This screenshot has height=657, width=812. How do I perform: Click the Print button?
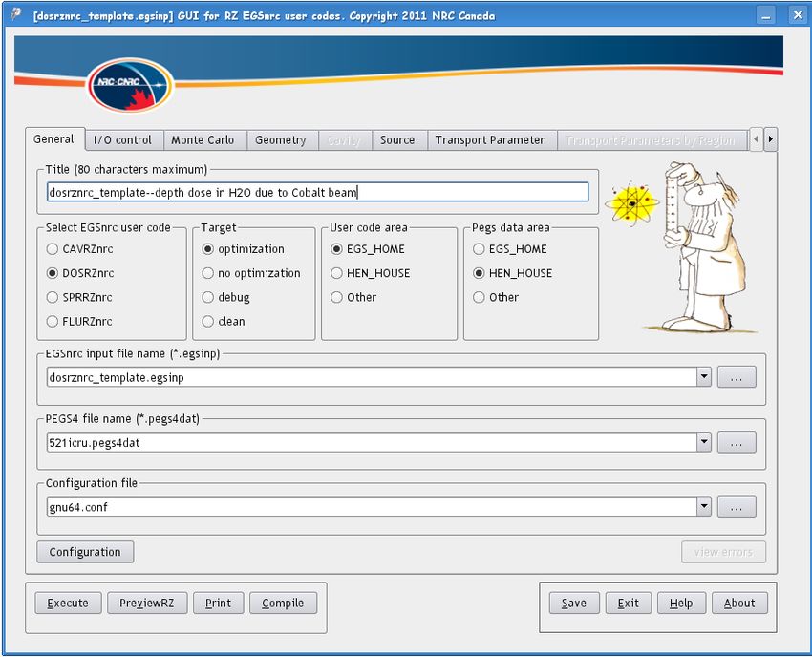point(218,604)
